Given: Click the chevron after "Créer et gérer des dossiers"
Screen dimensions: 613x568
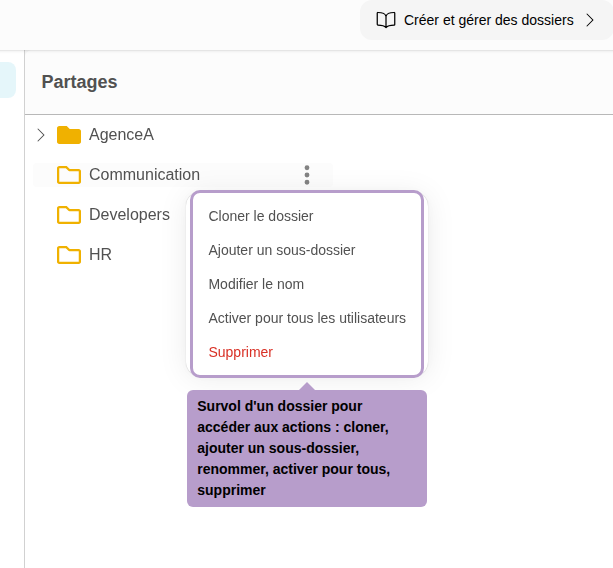Looking at the screenshot, I should (x=590, y=20).
